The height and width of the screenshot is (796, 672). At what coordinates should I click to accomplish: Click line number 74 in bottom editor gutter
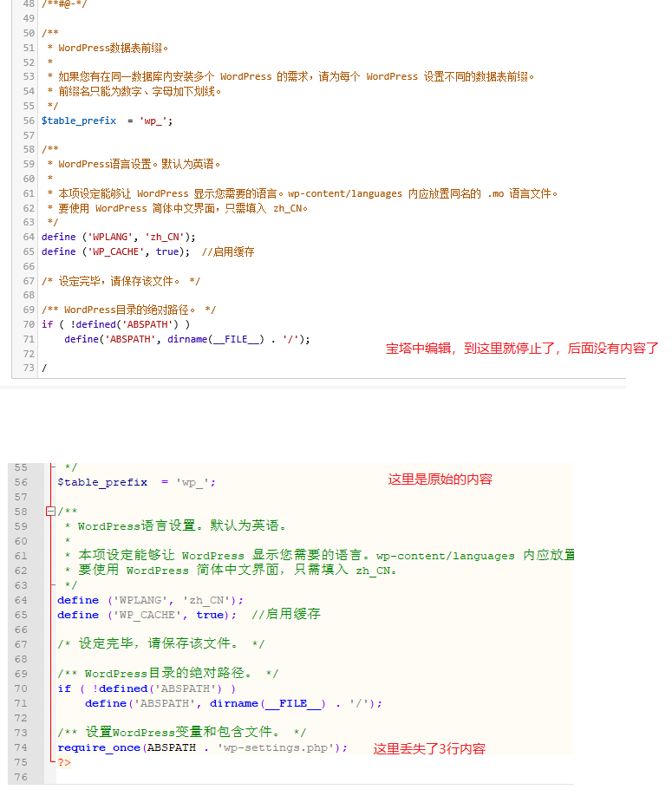pyautogui.click(x=21, y=747)
